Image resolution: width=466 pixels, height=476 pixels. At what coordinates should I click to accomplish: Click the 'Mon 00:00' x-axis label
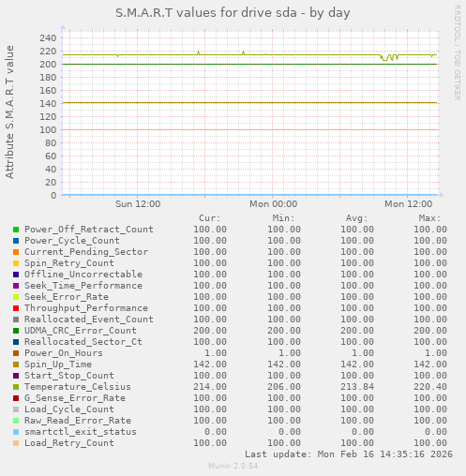[273, 204]
